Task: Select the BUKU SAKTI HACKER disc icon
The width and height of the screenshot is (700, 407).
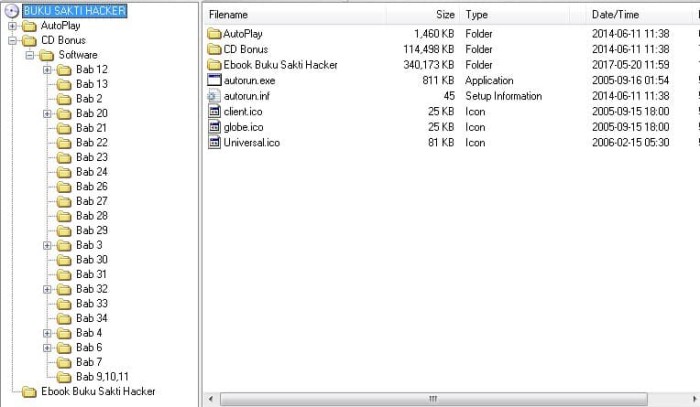Action: tap(12, 11)
